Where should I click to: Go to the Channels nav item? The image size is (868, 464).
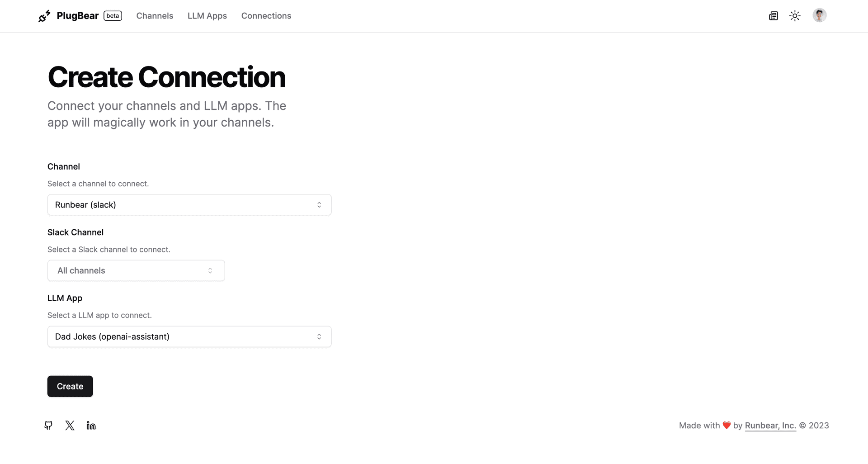coord(155,16)
